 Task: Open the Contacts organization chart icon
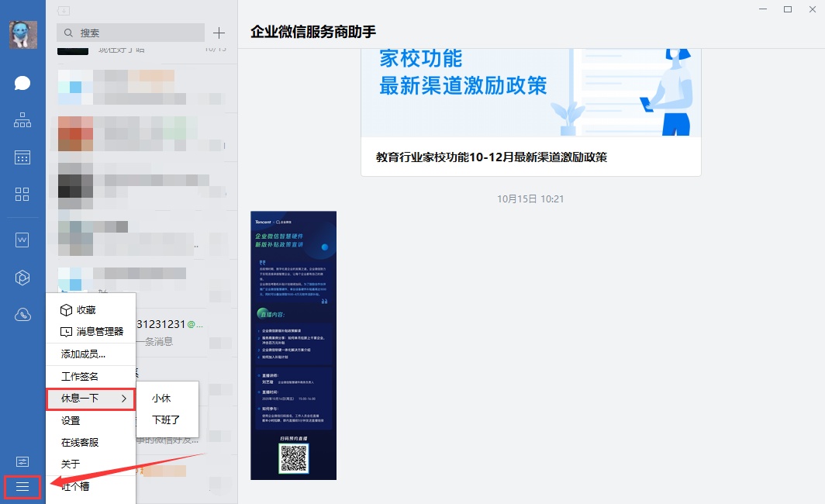point(22,120)
